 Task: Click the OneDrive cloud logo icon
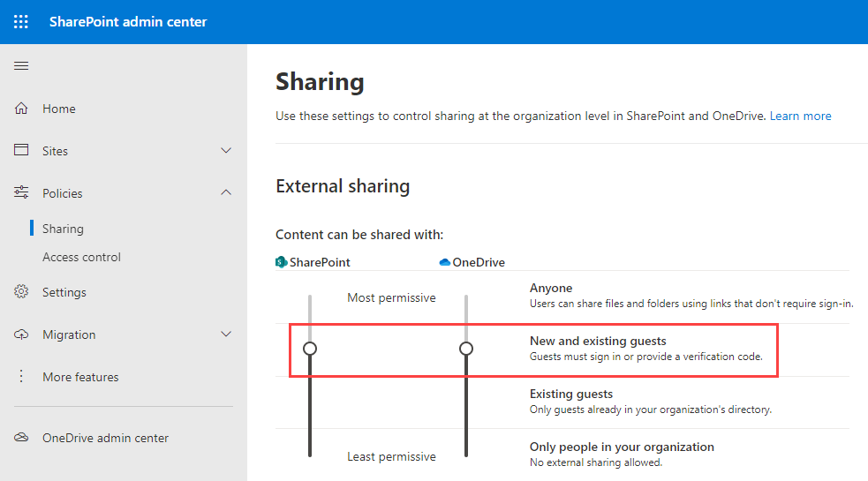pyautogui.click(x=444, y=262)
